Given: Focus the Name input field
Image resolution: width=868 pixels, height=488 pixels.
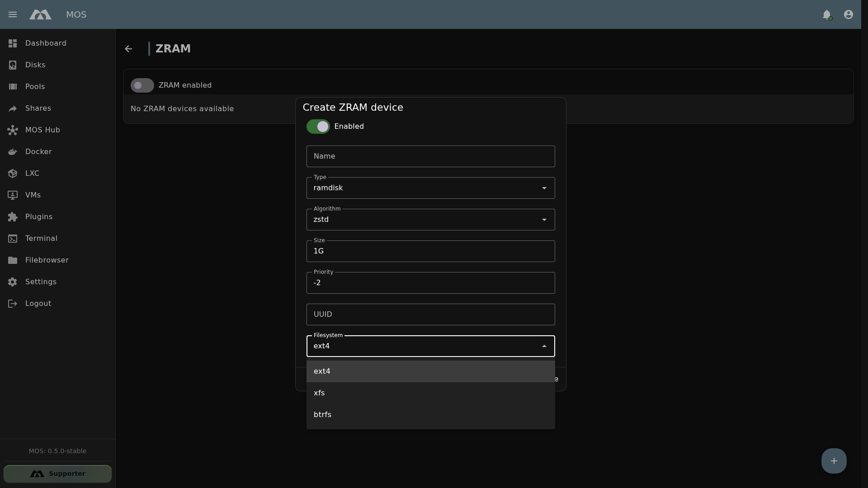Looking at the screenshot, I should point(430,156).
